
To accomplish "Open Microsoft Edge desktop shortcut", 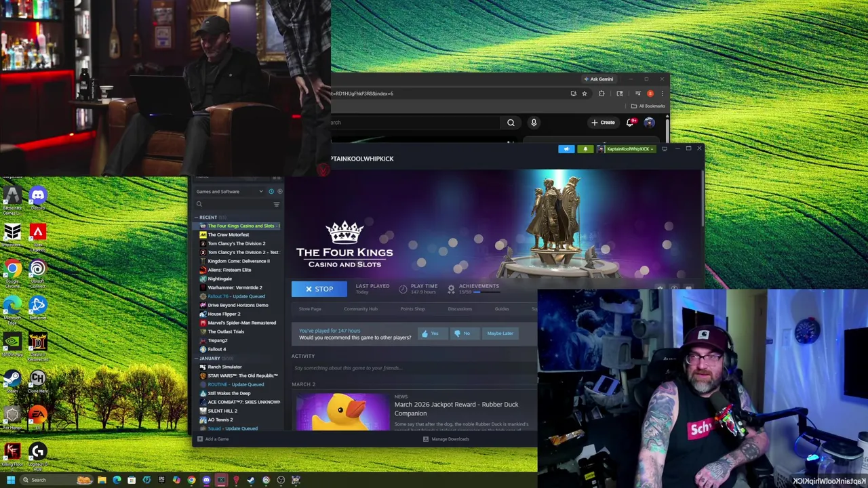I will pyautogui.click(x=12, y=309).
